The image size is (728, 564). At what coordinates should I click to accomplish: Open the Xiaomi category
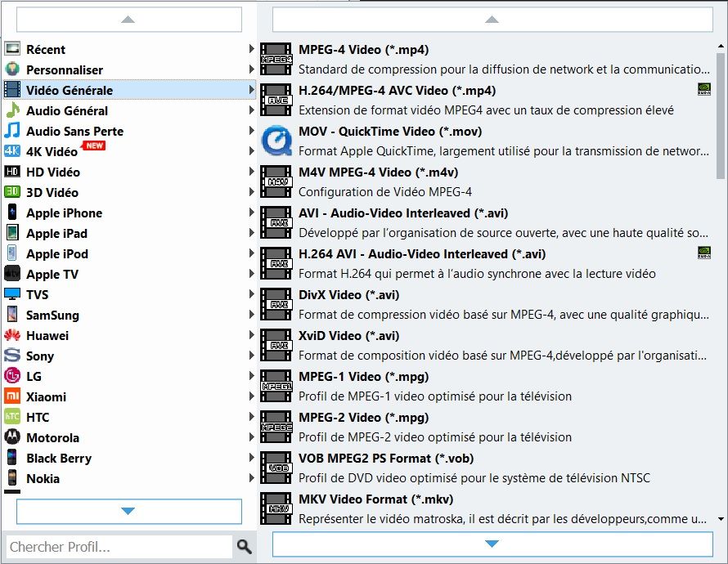tap(129, 396)
